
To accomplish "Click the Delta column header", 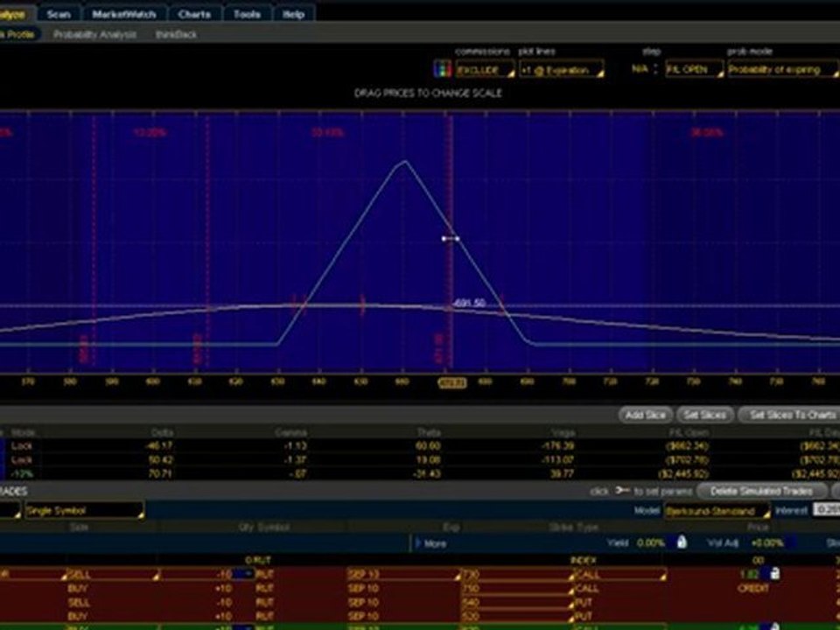I will pyautogui.click(x=161, y=432).
